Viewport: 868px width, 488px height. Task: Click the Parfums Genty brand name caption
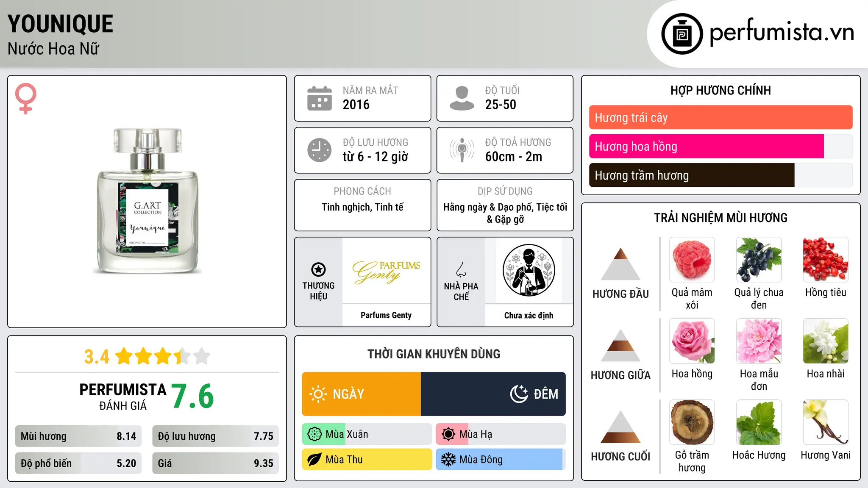(386, 315)
